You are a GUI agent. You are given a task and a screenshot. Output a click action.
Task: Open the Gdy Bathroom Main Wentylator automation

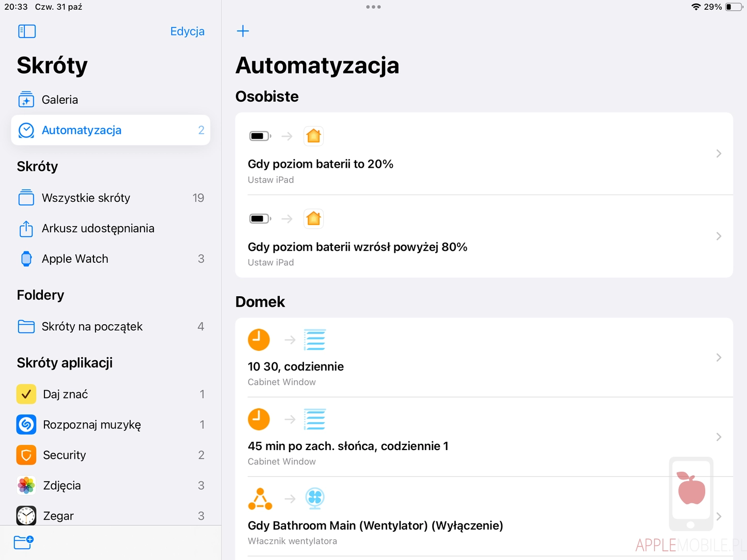tap(375, 525)
